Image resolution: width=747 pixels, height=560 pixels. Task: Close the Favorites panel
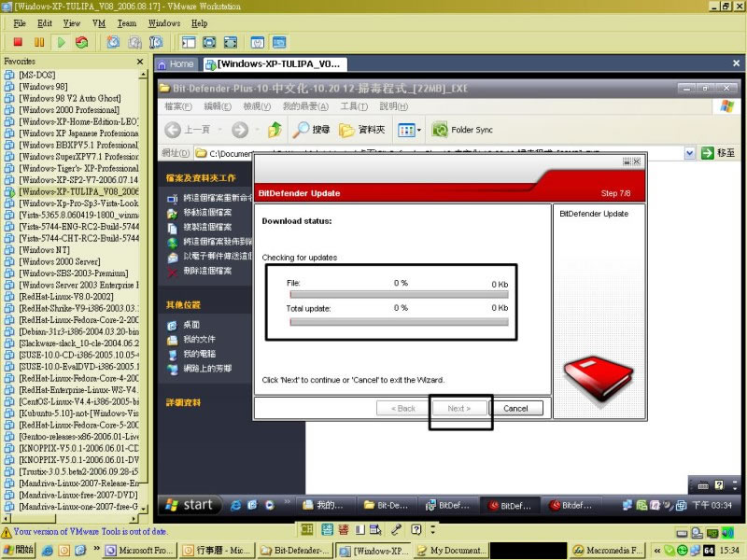click(x=139, y=62)
